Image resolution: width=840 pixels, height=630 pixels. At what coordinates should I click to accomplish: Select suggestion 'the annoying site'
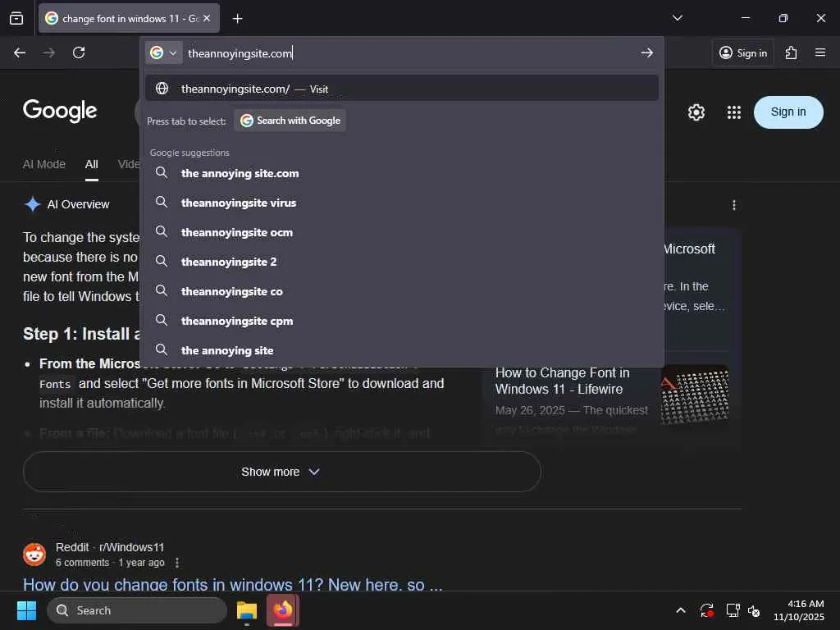402,349
